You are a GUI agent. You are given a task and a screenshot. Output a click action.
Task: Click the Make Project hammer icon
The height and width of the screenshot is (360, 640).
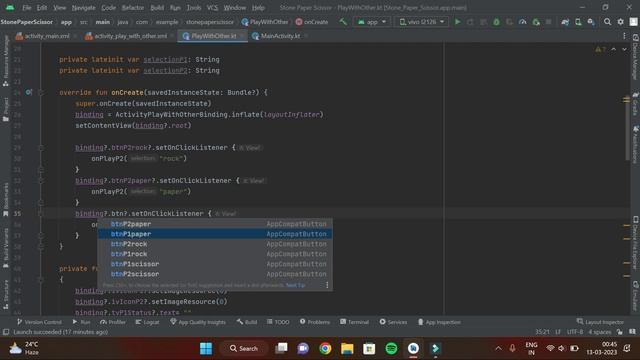(343, 22)
